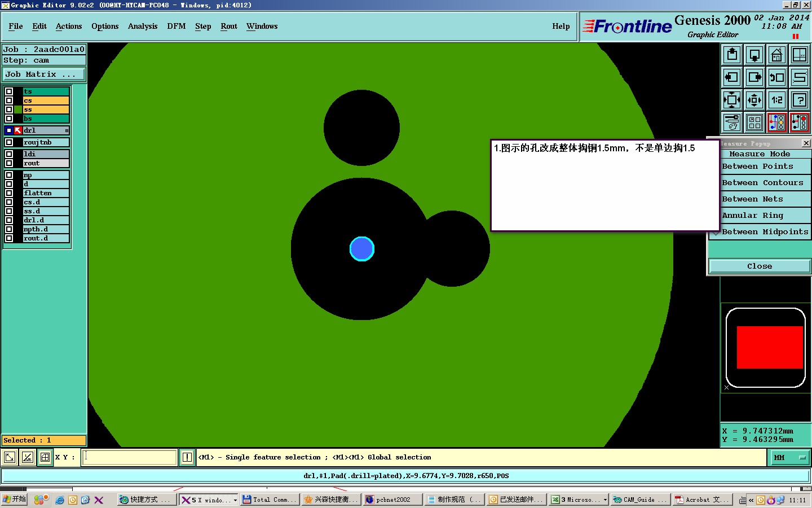Viewport: 812px width, 508px height.
Task: Click the diagonal arrow coordinate mode icon
Action: tap(10, 457)
